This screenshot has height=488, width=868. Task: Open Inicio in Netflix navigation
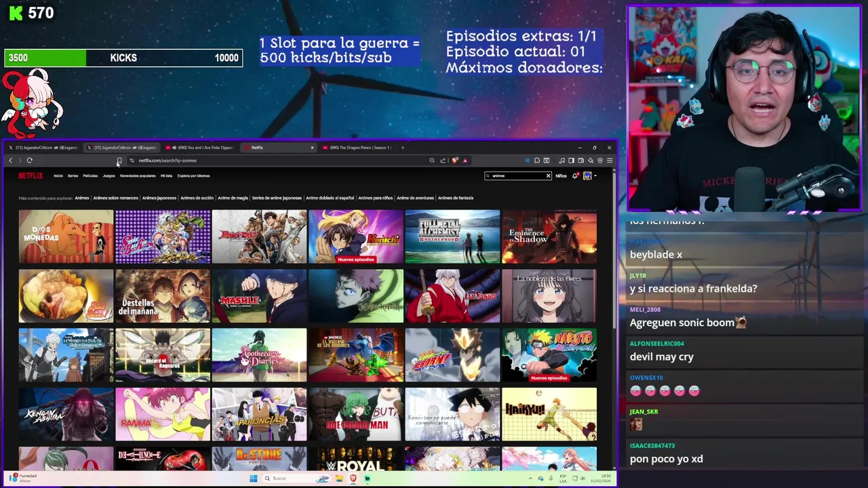pos(58,176)
